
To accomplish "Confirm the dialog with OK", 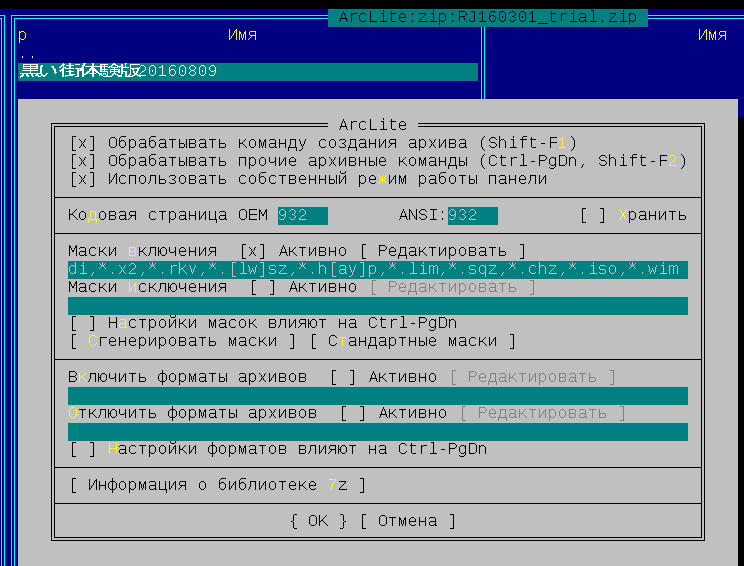I will pyautogui.click(x=318, y=521).
